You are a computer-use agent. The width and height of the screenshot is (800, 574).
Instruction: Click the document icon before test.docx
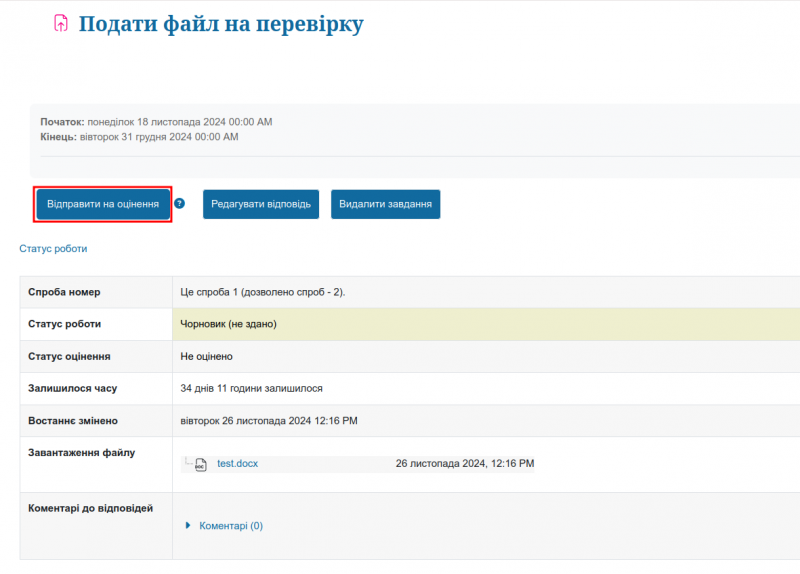pyautogui.click(x=201, y=464)
